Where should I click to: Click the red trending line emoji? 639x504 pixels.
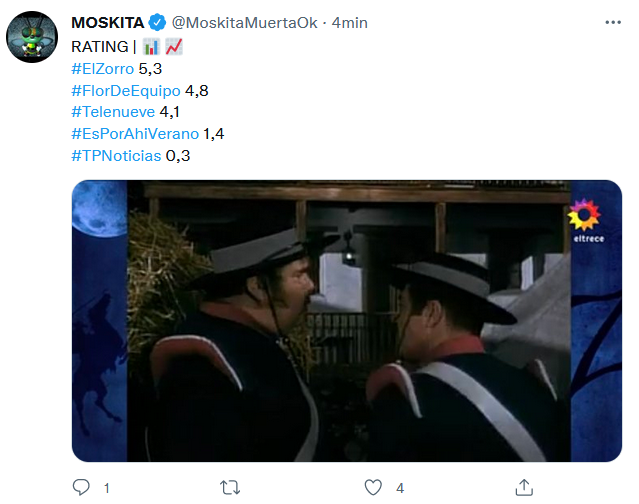(174, 47)
